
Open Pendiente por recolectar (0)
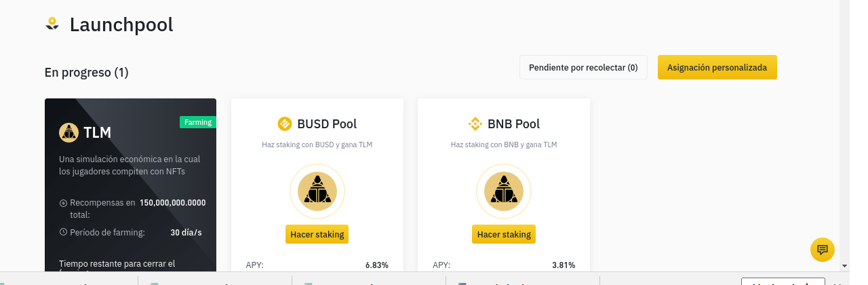pos(583,67)
